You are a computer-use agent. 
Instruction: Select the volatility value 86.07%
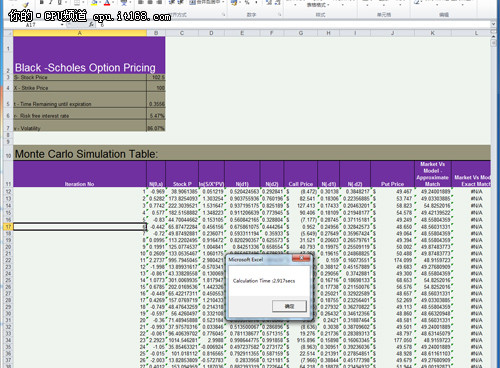(x=156, y=125)
